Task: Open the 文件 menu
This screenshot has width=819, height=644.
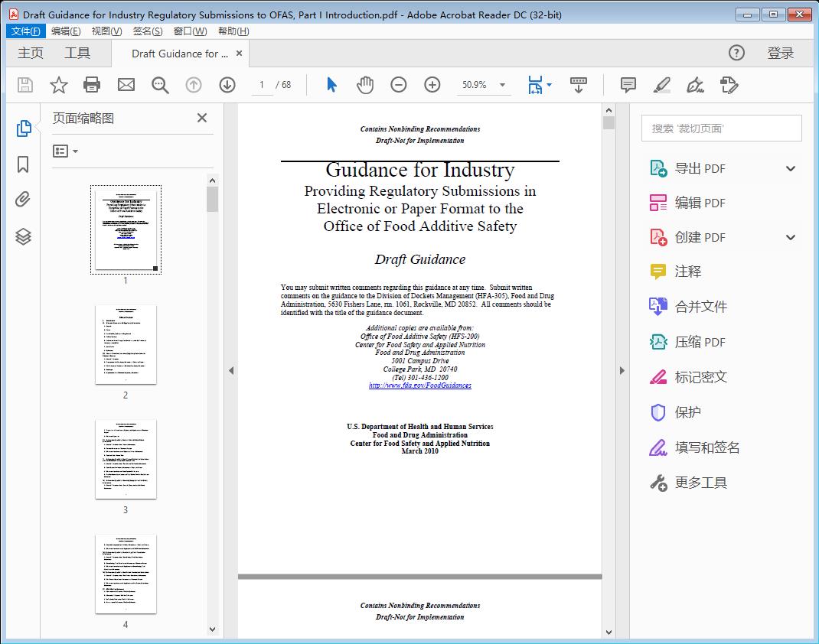Action: coord(25,31)
